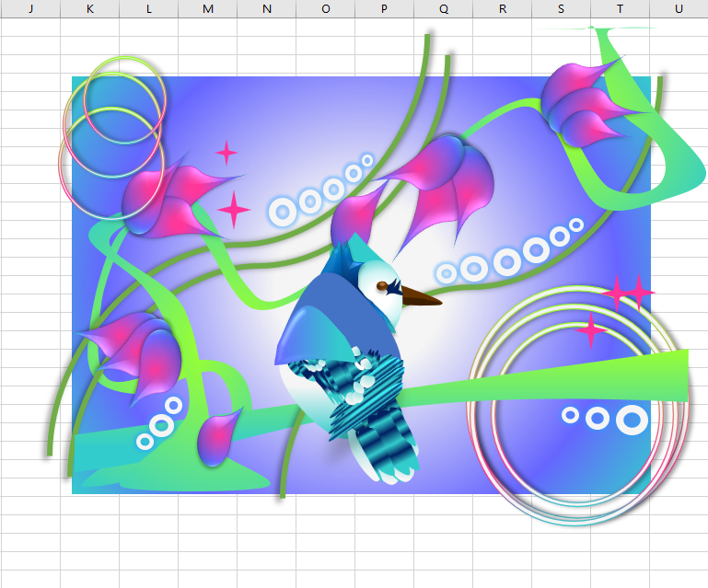This screenshot has height=588, width=708.
Task: Select column U header
Action: click(679, 8)
